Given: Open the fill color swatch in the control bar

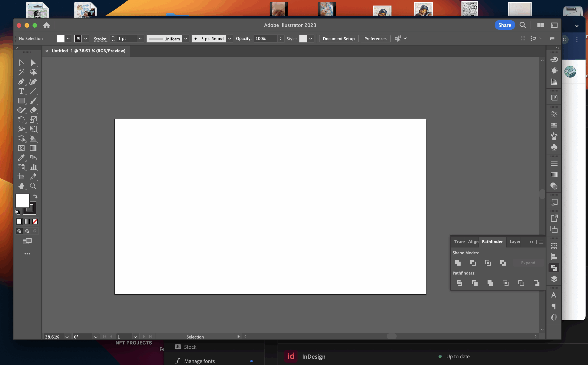Looking at the screenshot, I should 60,38.
